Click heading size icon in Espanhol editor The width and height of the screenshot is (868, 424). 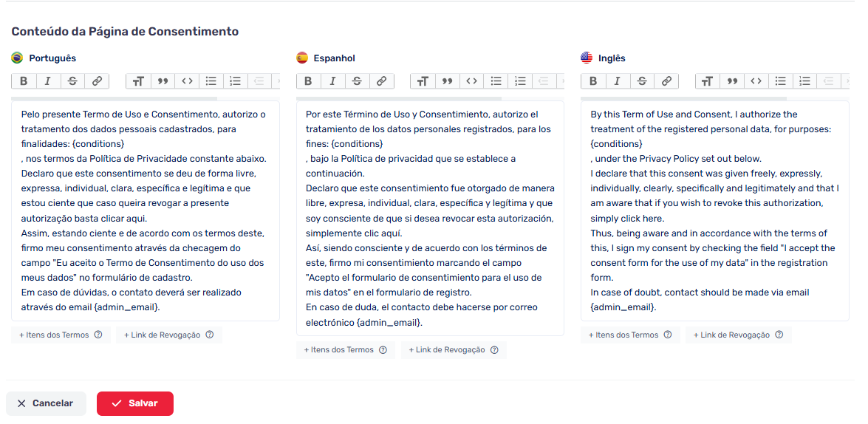423,81
